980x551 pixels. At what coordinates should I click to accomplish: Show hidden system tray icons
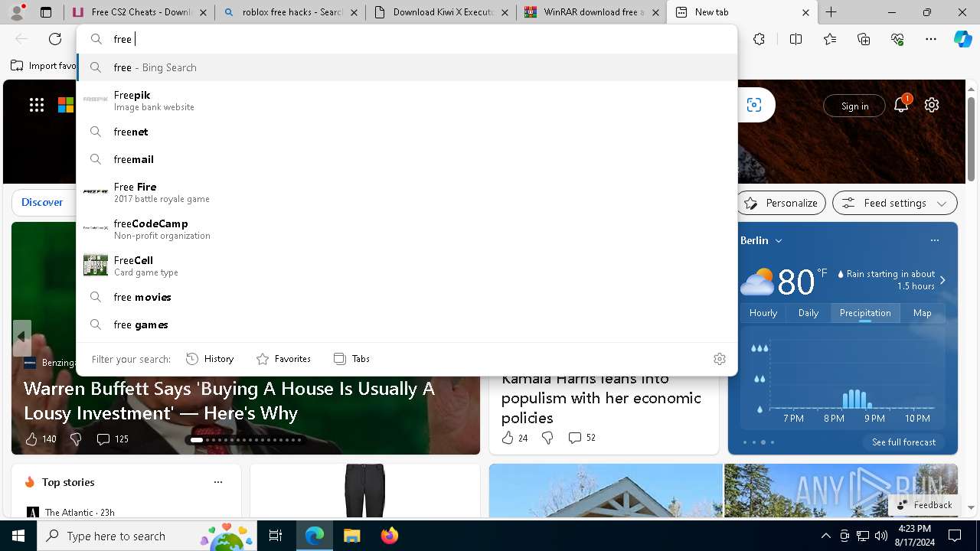coord(825,536)
